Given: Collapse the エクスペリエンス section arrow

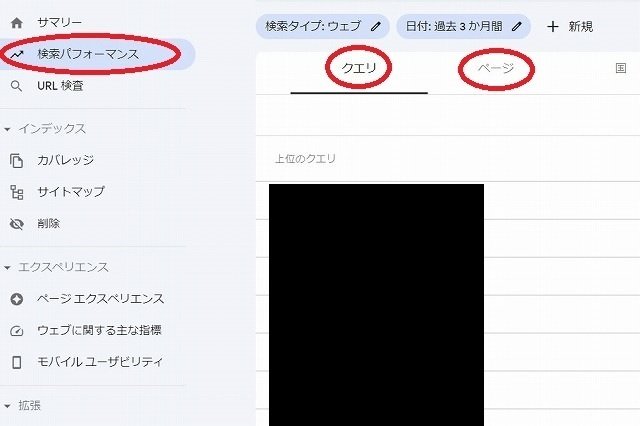Looking at the screenshot, I should pyautogui.click(x=7, y=268).
